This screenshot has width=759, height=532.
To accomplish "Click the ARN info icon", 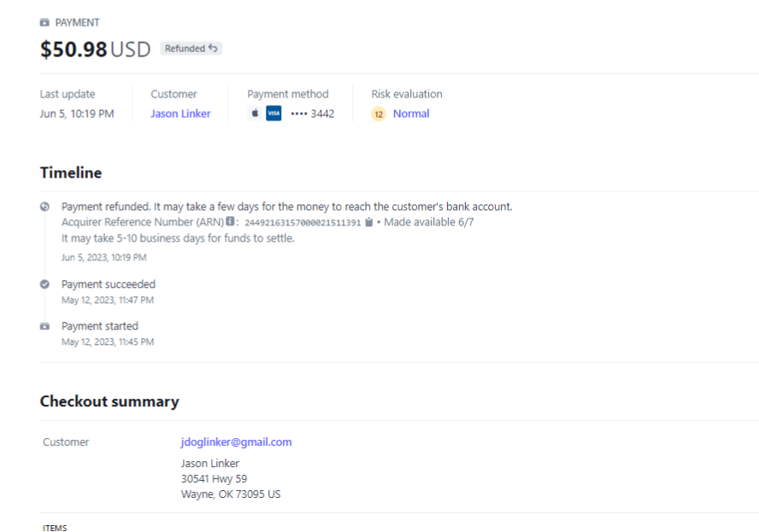I will [x=230, y=222].
